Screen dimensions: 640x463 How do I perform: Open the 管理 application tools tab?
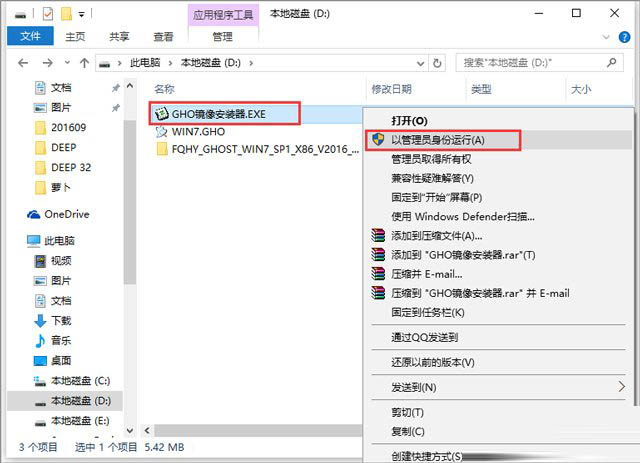pyautogui.click(x=223, y=37)
